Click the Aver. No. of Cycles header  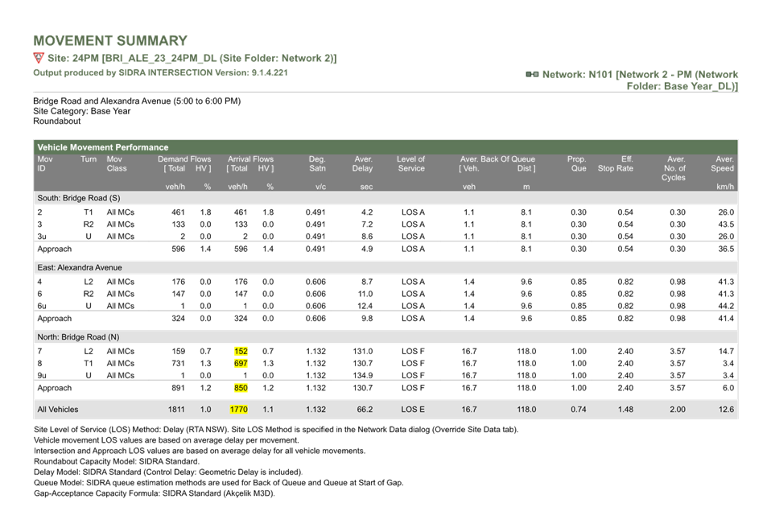(x=674, y=168)
